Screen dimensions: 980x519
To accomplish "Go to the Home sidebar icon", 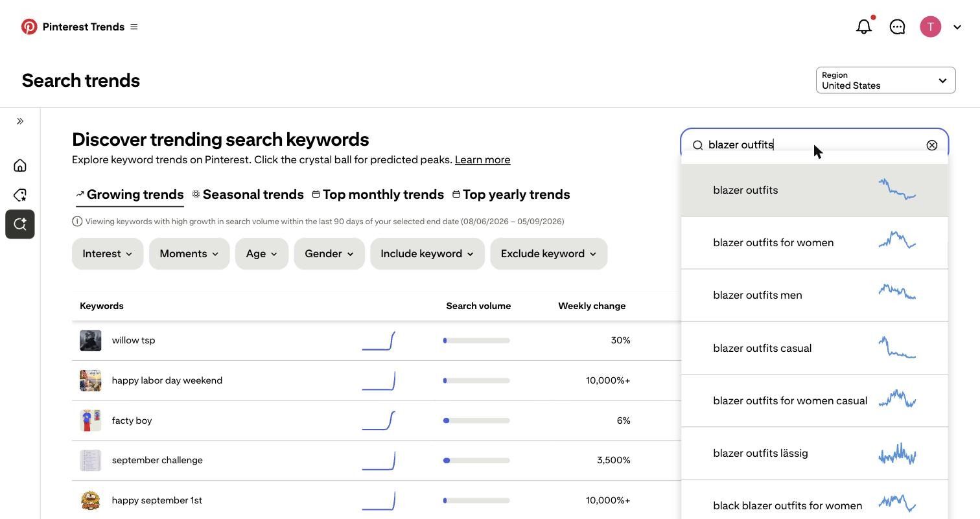I will [20, 165].
